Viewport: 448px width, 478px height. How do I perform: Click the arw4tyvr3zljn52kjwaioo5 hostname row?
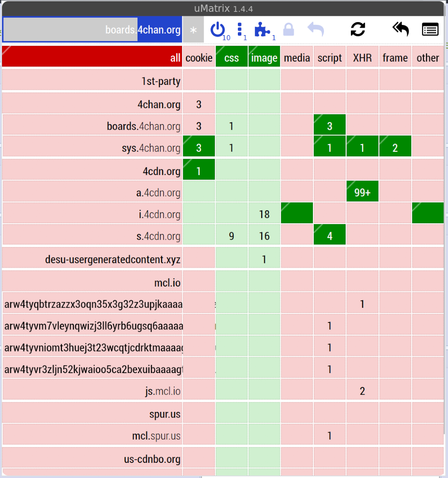[x=92, y=368]
